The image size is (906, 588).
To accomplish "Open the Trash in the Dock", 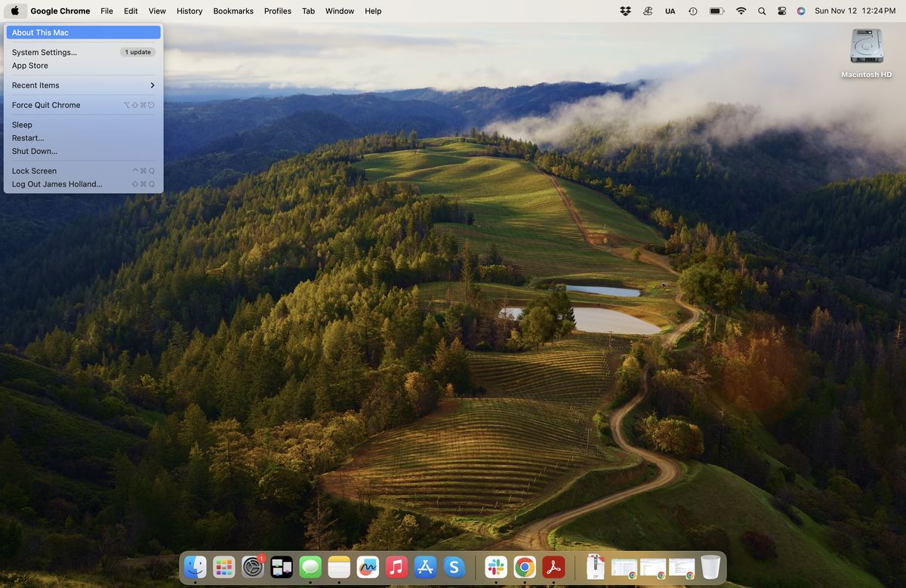I will coord(710,567).
